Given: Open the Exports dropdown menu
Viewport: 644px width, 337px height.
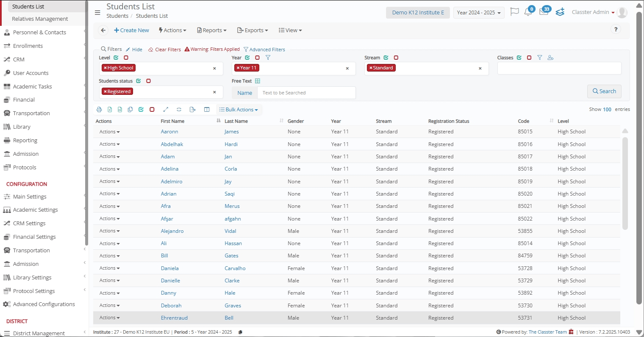Looking at the screenshot, I should (253, 30).
